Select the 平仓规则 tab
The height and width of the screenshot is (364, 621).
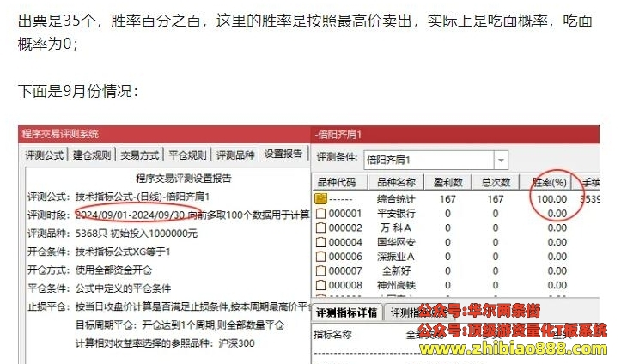pyautogui.click(x=188, y=155)
